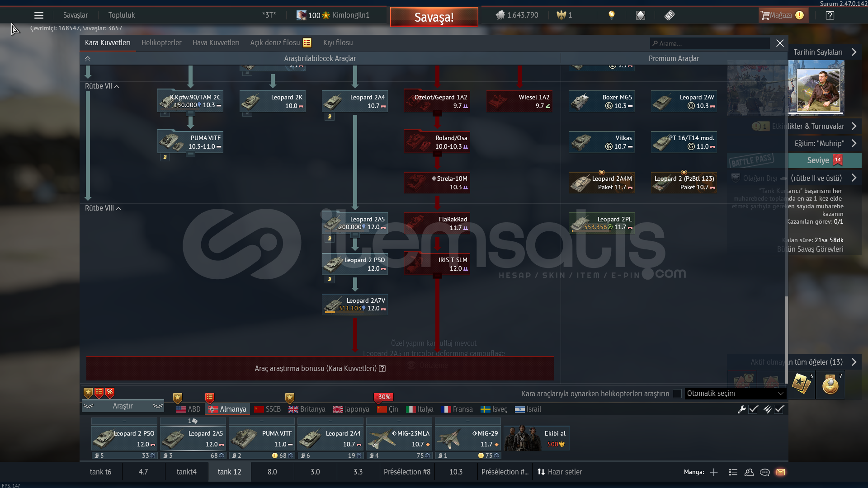Open Araç araştırma bonusu help icon
The width and height of the screenshot is (868, 488).
382,368
